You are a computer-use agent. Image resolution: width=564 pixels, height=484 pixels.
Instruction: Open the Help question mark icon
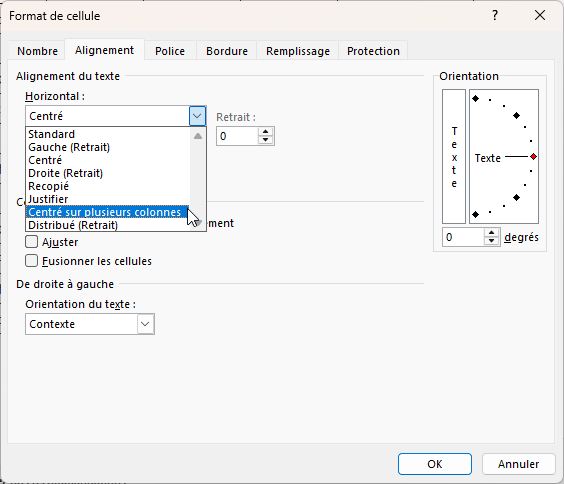[495, 15]
